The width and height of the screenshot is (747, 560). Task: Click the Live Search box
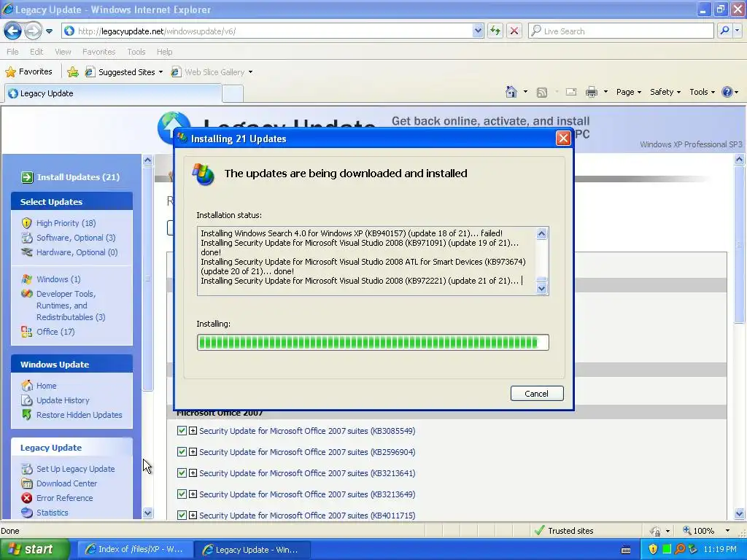622,31
